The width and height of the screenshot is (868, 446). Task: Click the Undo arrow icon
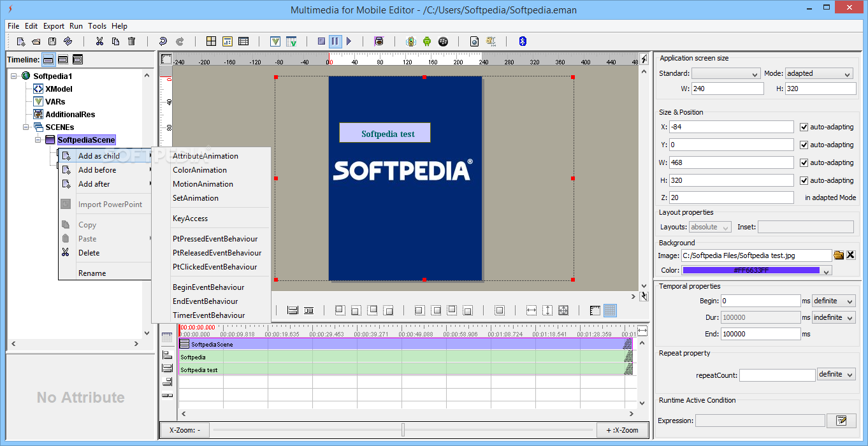pos(163,41)
